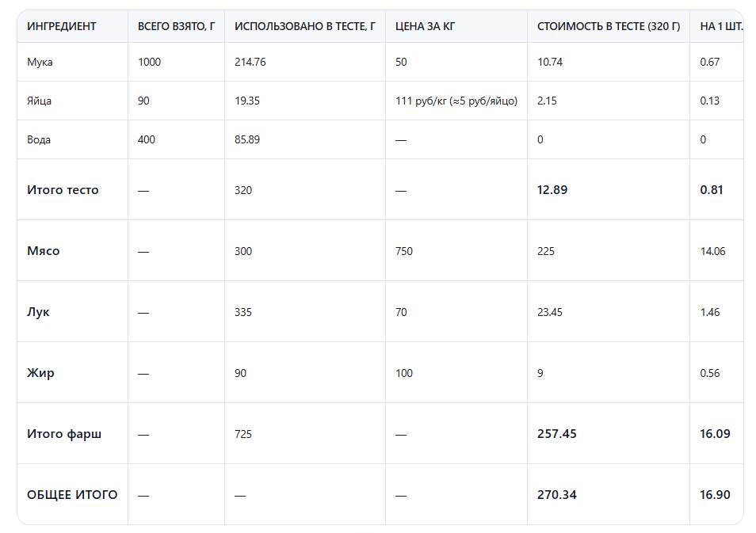This screenshot has width=756, height=533.
Task: Select the 270.34 grand total cost
Action: click(x=557, y=495)
